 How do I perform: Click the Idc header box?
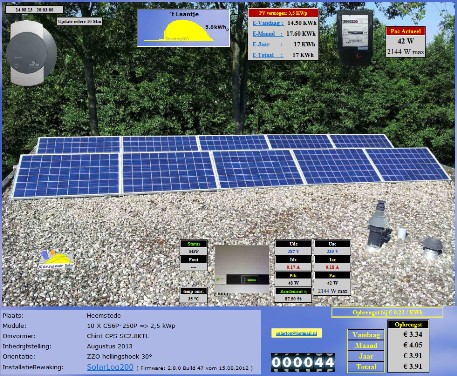(293, 259)
